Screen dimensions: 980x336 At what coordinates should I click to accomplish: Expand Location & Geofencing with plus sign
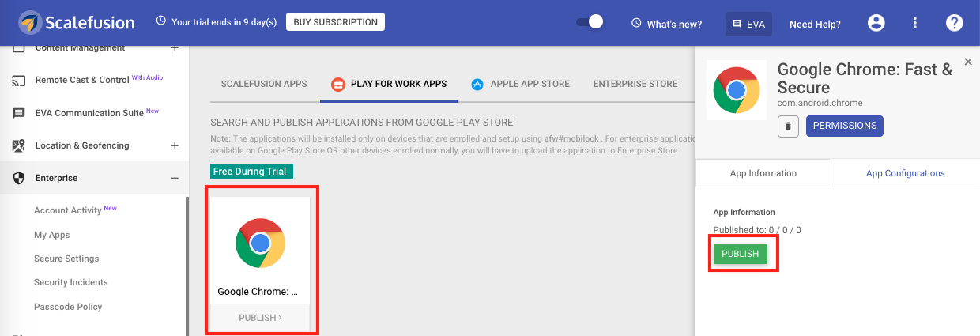click(x=175, y=145)
